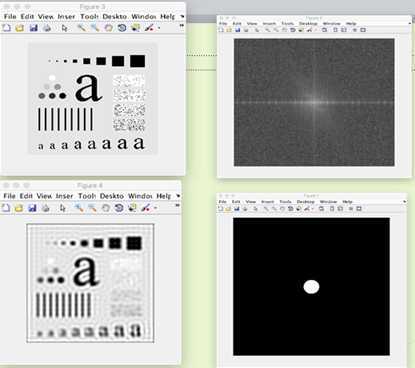This screenshot has height=368, width=415.
Task: Open the Tools menu in Figure 3
Action: coord(89,16)
